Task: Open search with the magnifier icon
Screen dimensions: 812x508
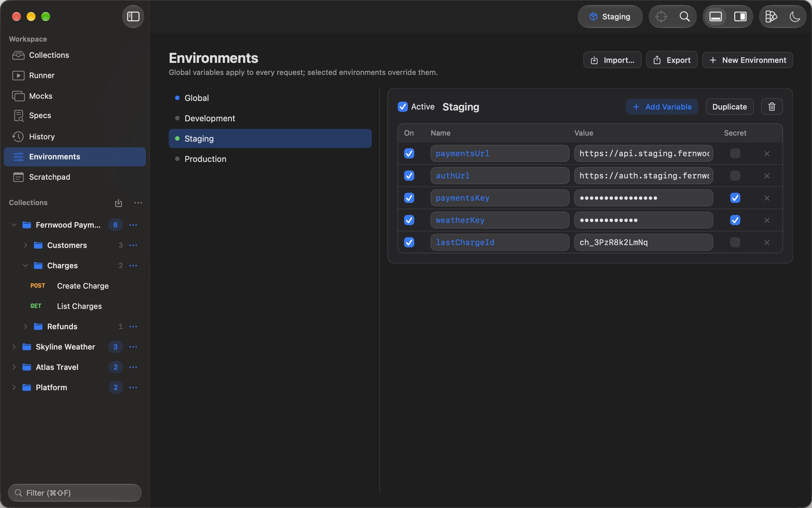Action: pyautogui.click(x=684, y=17)
